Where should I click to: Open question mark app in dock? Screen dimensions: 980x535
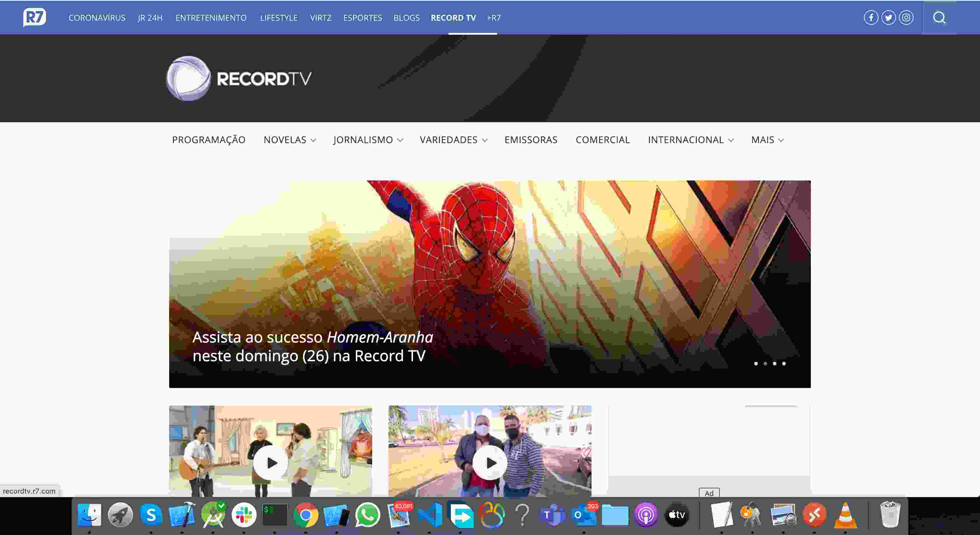(522, 515)
